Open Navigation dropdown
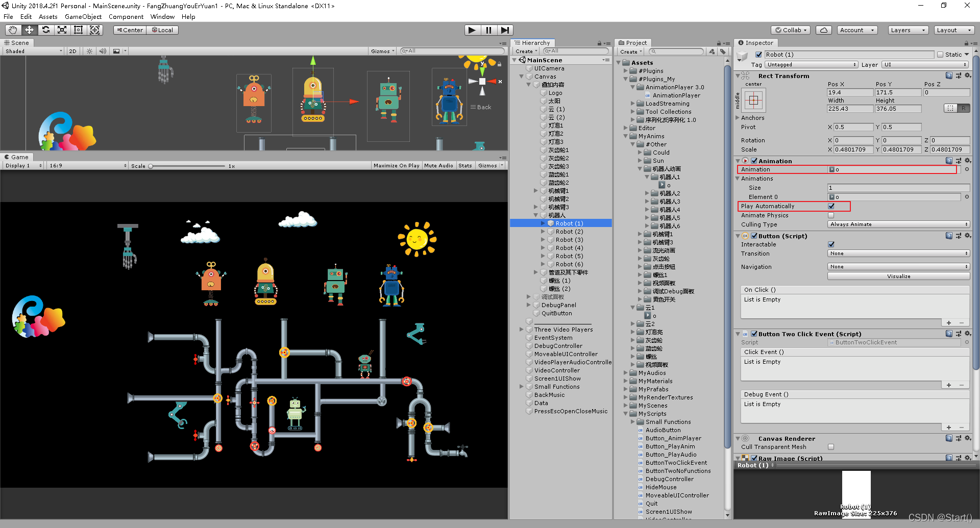This screenshot has height=528, width=980. [x=898, y=267]
